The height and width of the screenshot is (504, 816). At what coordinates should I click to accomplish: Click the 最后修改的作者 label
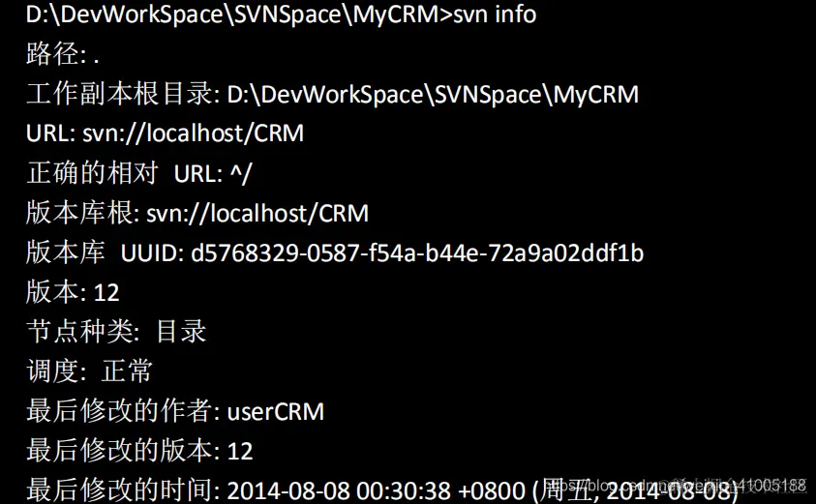click(120, 411)
